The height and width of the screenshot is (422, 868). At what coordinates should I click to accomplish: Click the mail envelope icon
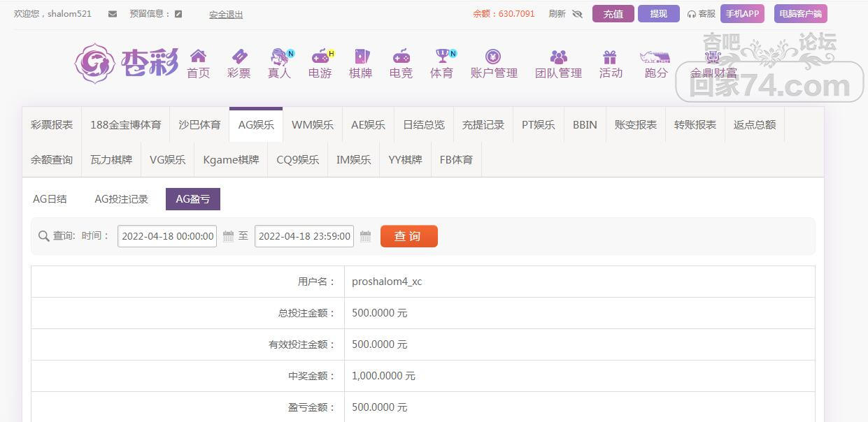pyautogui.click(x=113, y=14)
